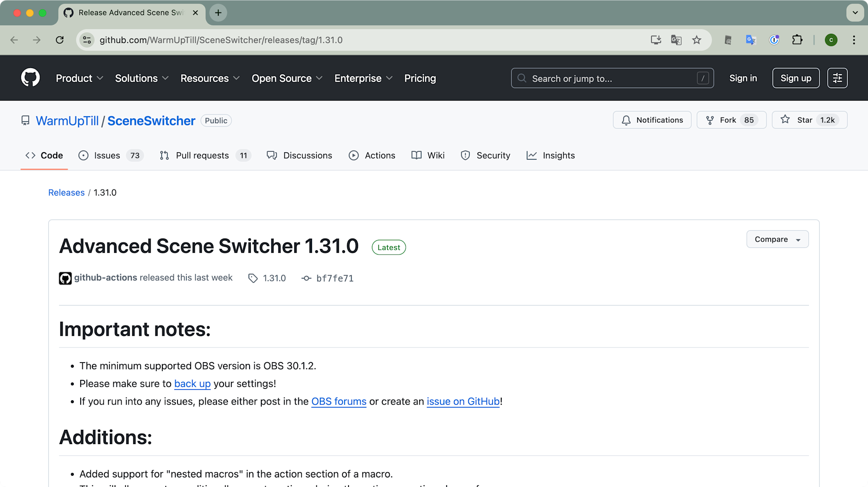
Task: Switch to the Wiki tab
Action: (428, 155)
